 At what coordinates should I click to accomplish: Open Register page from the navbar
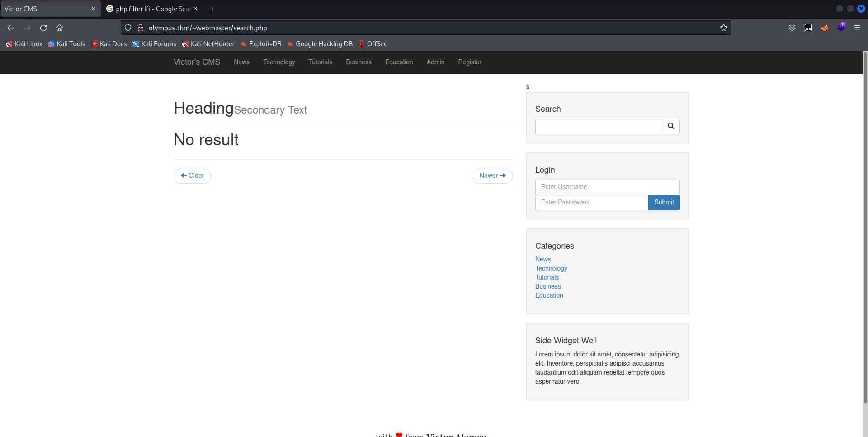click(x=469, y=62)
